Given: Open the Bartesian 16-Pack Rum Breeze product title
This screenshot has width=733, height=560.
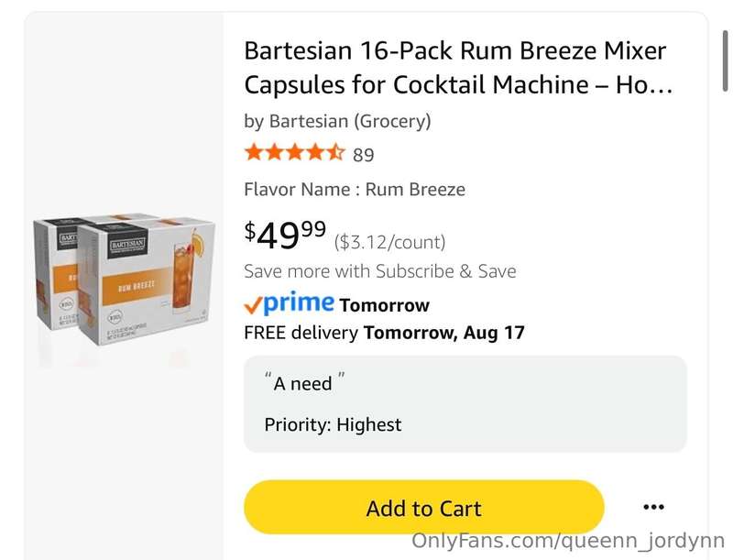Looking at the screenshot, I should click(458, 68).
